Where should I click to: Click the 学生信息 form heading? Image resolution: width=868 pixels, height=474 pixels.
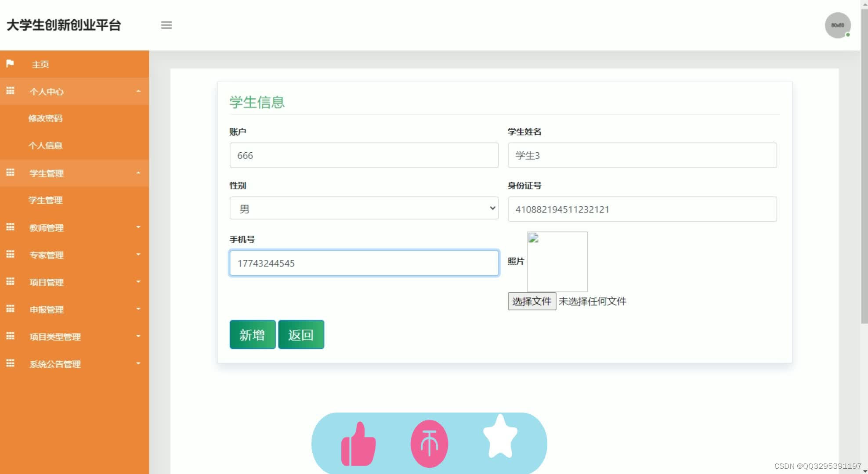pos(257,102)
